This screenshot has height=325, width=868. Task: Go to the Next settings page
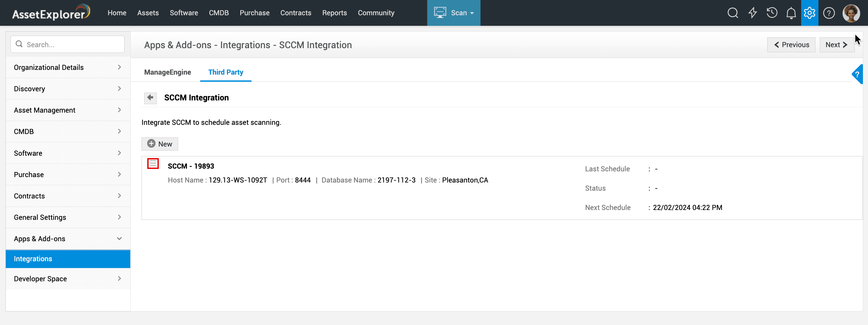pos(836,45)
